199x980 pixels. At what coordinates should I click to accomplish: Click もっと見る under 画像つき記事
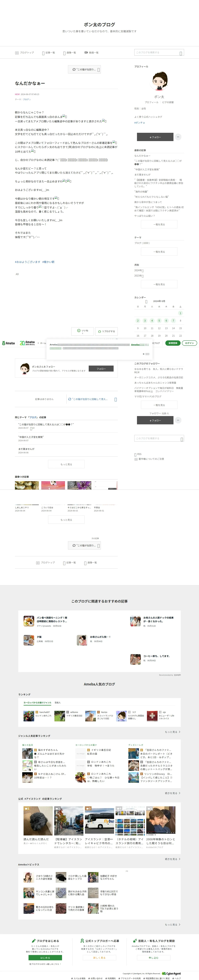[66, 520]
